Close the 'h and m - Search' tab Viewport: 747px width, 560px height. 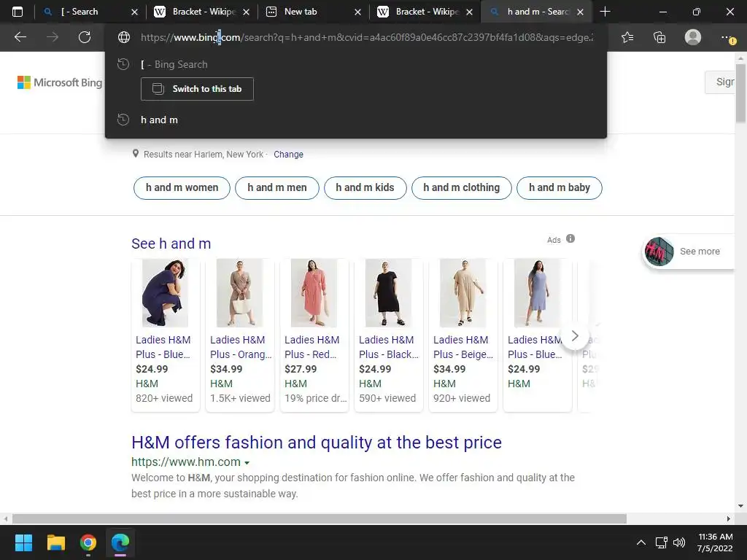click(580, 12)
